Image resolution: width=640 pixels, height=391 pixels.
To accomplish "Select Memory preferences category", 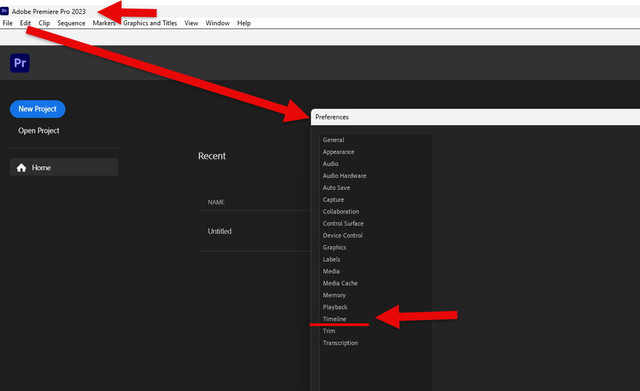I will (334, 295).
